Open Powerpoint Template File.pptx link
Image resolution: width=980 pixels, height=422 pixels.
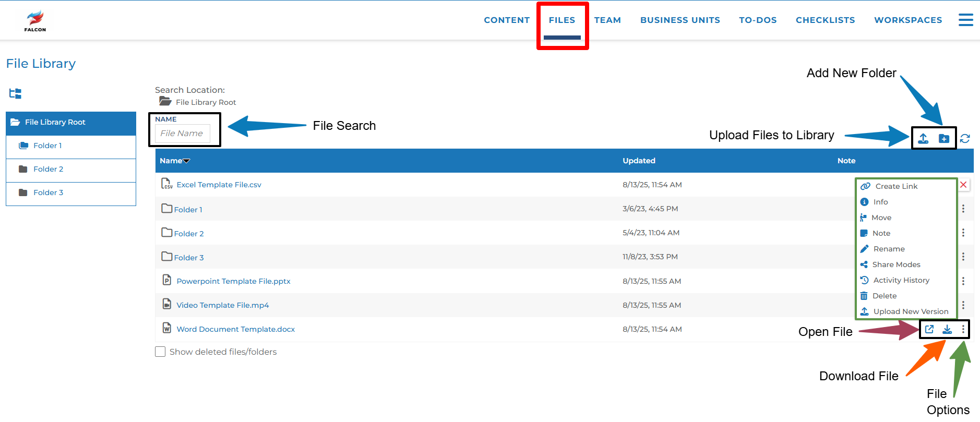233,281
